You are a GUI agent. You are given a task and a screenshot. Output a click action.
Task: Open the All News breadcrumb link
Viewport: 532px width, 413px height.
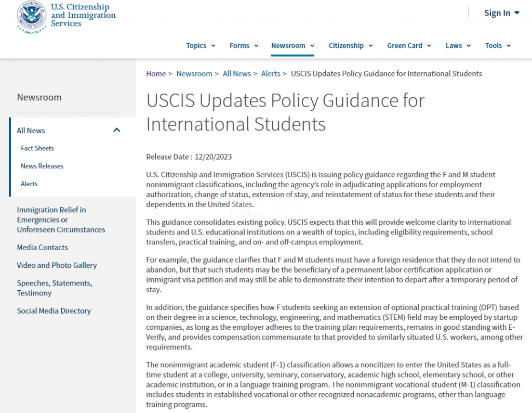coord(236,74)
